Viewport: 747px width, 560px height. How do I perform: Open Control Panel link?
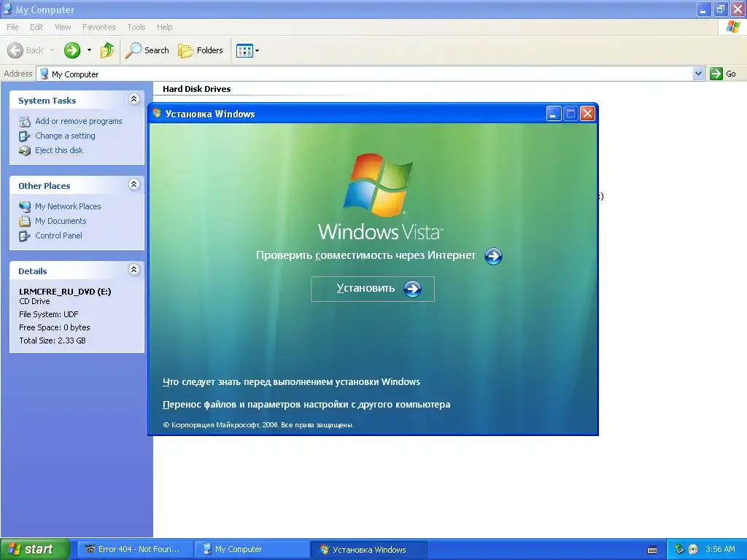[x=58, y=236]
